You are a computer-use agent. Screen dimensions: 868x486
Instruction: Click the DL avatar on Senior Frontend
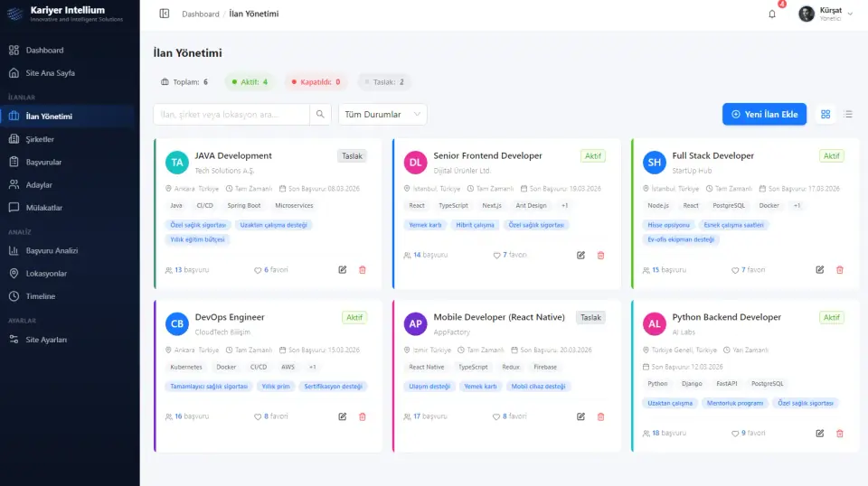[415, 163]
